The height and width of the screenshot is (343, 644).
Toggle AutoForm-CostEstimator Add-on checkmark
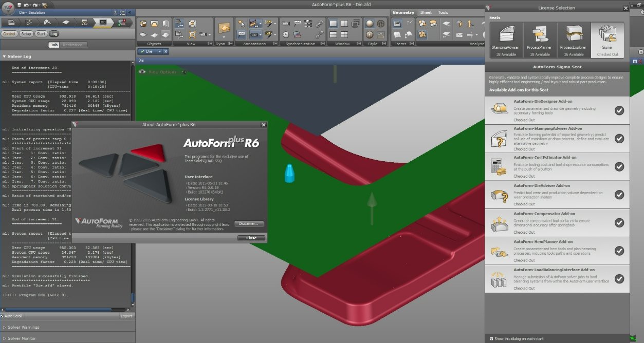(619, 166)
